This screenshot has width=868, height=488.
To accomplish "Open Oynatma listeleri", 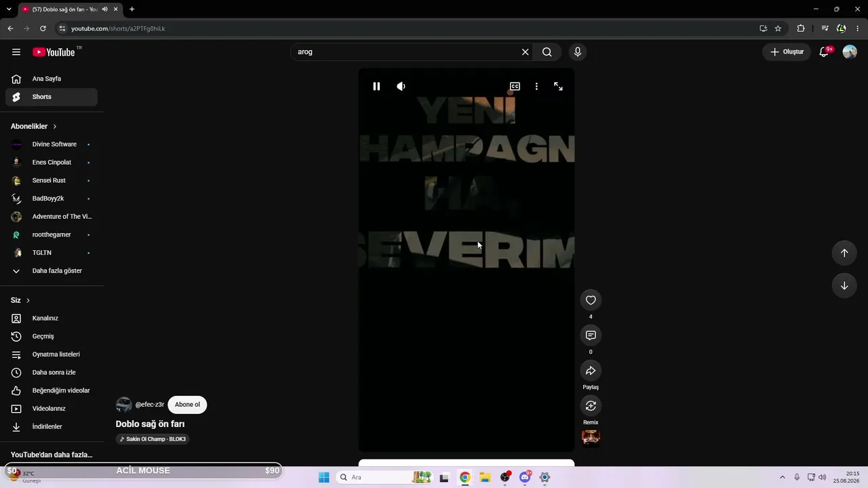I will click(52, 354).
